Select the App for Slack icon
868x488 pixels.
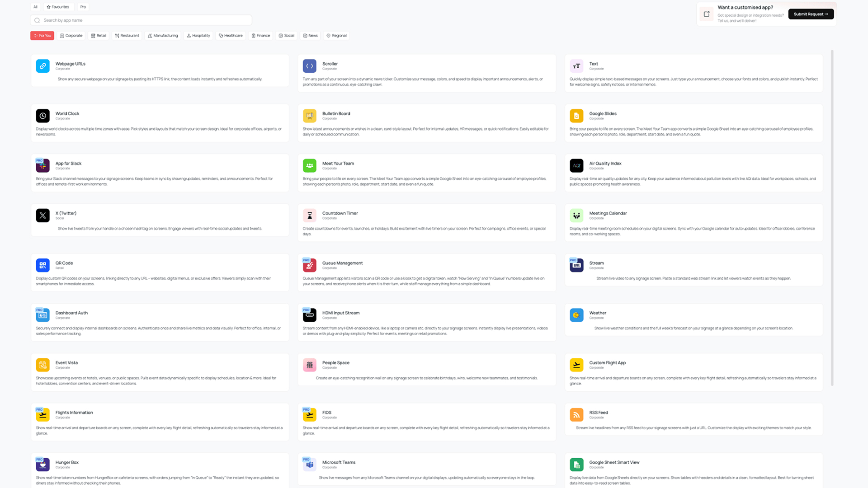pos(42,165)
